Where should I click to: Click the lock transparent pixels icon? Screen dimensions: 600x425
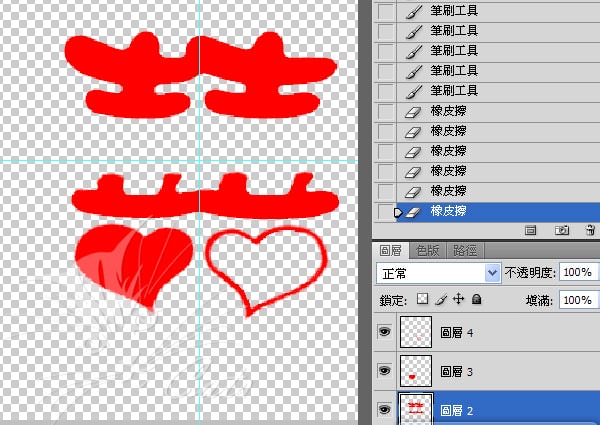[x=422, y=299]
